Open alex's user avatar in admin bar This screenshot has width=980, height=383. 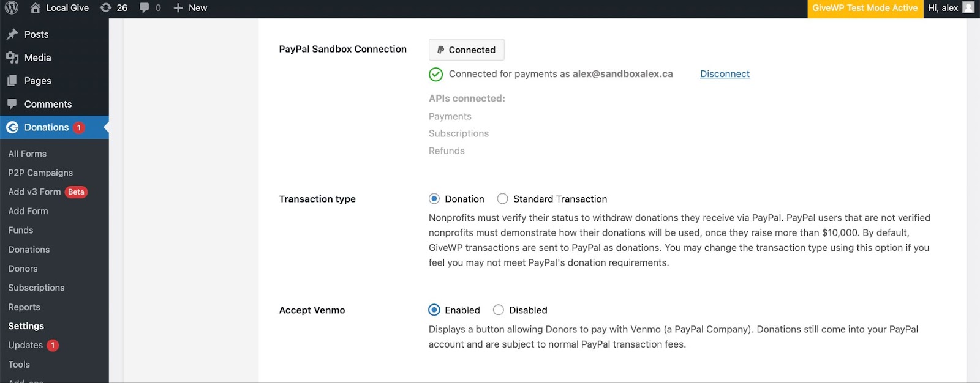968,8
